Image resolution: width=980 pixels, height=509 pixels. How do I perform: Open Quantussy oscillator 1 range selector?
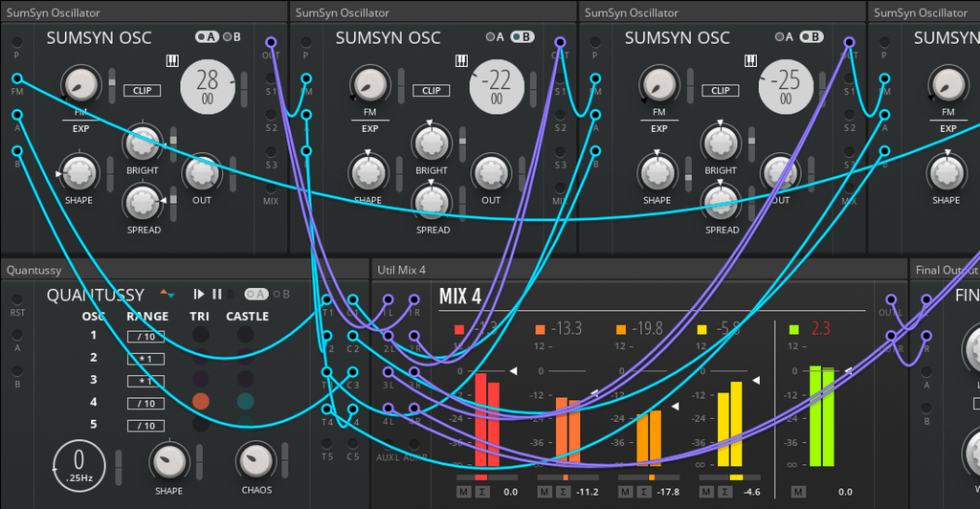(x=145, y=337)
